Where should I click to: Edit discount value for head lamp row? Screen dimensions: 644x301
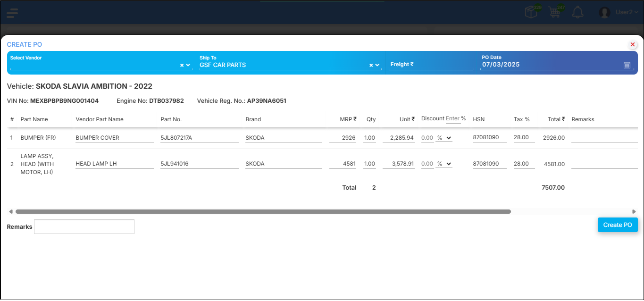click(427, 164)
